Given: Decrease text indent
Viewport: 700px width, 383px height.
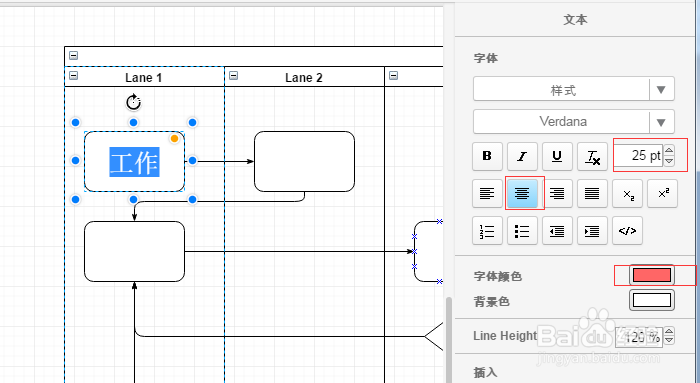Looking at the screenshot, I should click(x=557, y=231).
